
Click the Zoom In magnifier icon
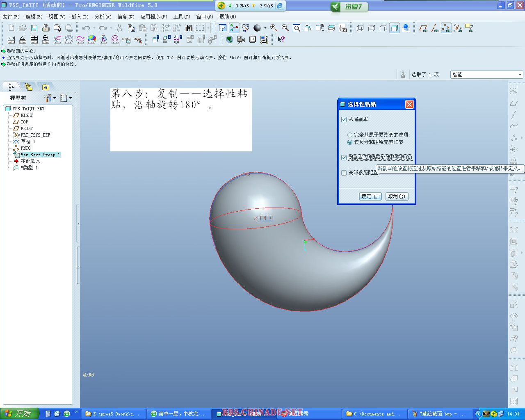(x=274, y=28)
